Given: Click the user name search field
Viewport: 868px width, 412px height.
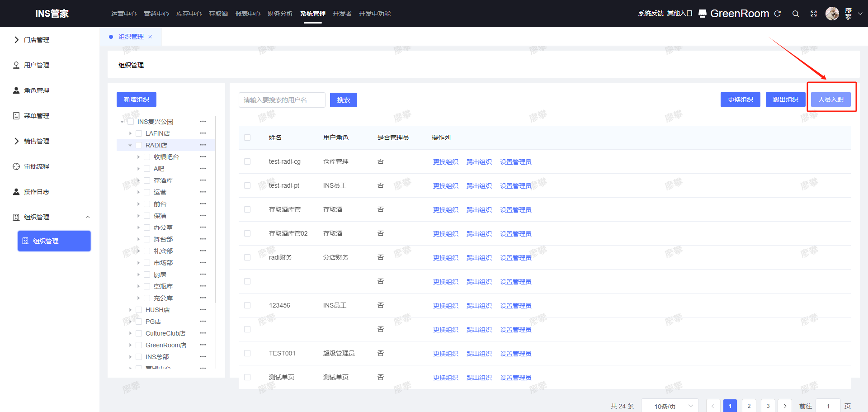Looking at the screenshot, I should pyautogui.click(x=282, y=100).
